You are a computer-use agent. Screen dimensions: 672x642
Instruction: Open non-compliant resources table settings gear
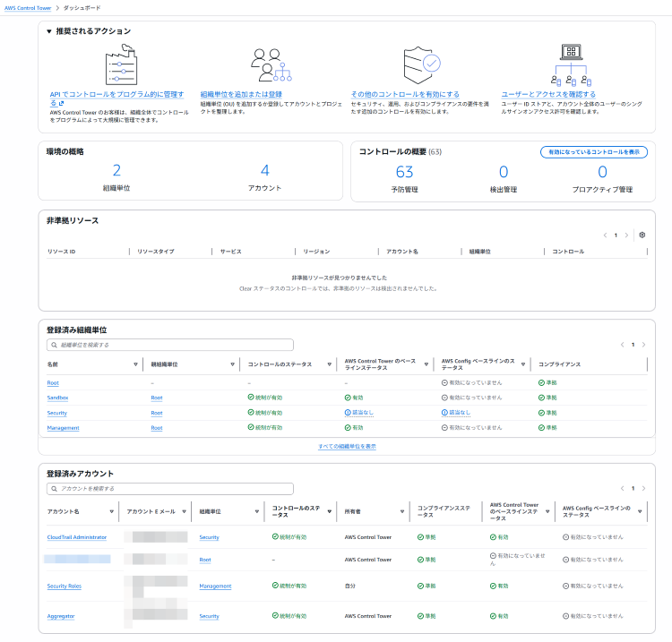[x=642, y=235]
